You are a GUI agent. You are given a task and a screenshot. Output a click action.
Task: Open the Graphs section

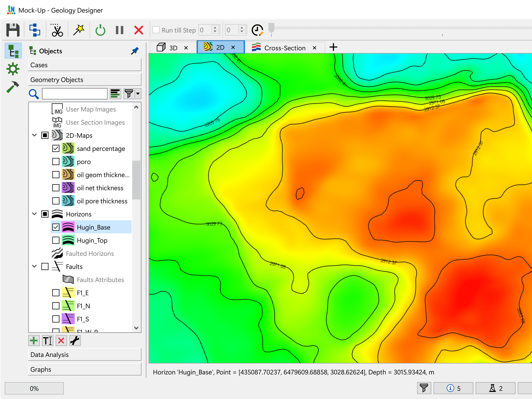click(85, 369)
